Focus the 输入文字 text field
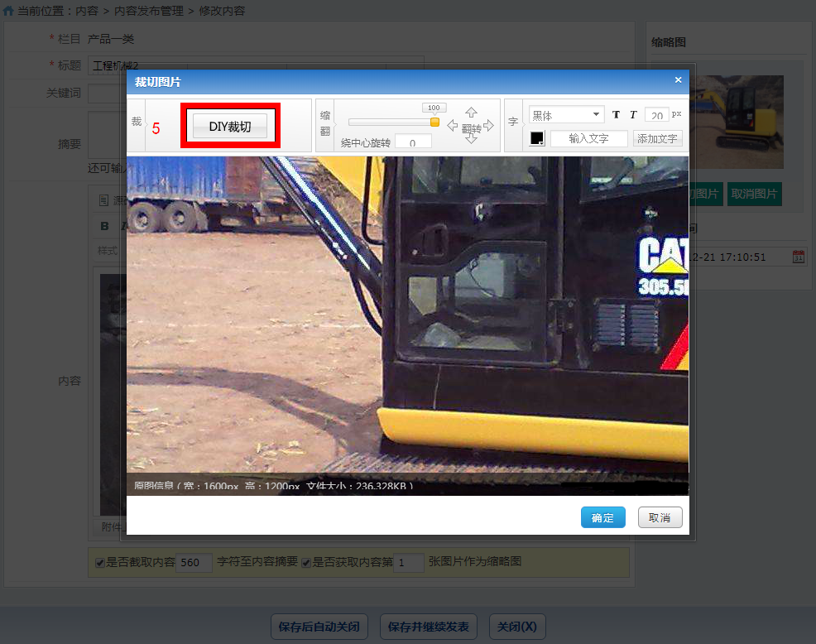This screenshot has height=644, width=816. (x=588, y=138)
